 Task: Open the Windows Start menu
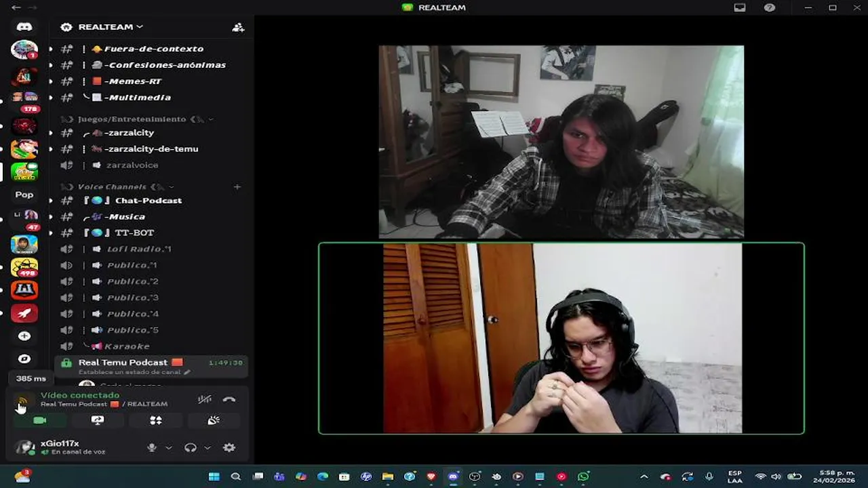[x=214, y=476]
